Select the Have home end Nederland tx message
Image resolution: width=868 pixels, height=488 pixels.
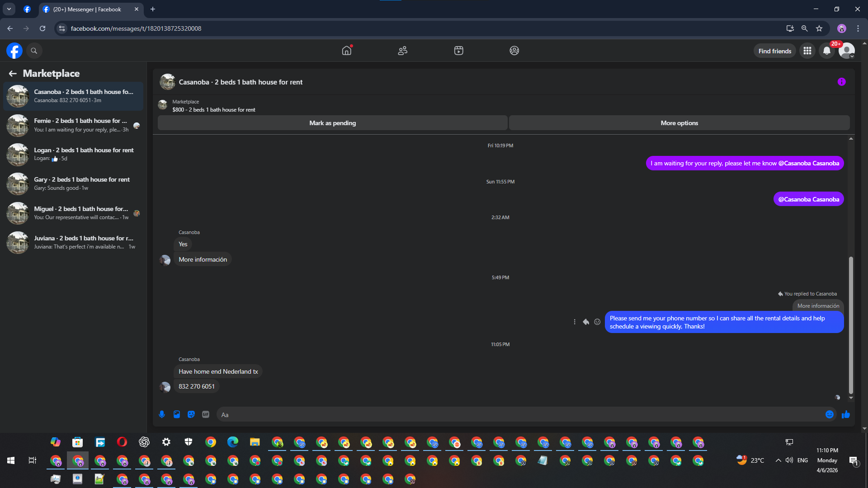(218, 371)
